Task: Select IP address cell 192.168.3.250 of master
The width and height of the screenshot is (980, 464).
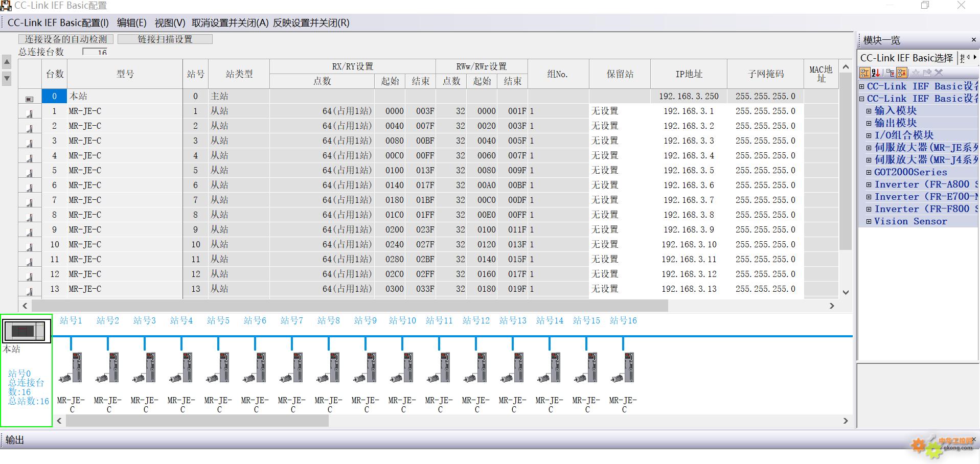Action: pos(689,96)
